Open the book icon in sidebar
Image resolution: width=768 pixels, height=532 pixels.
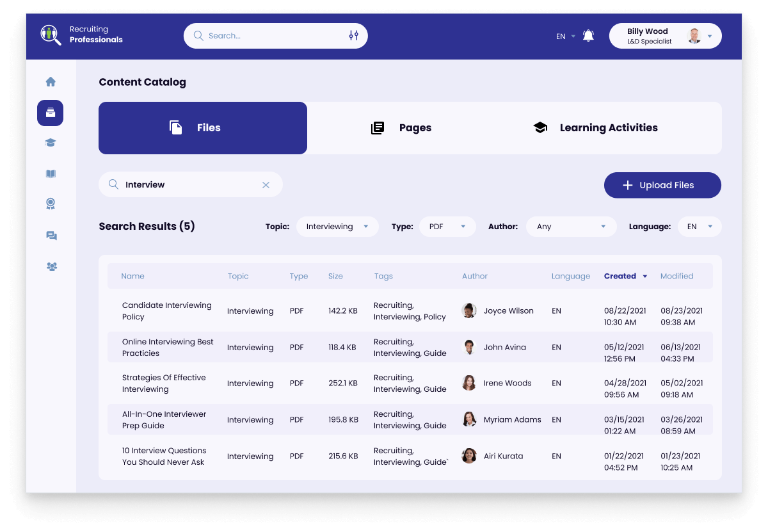[51, 173]
